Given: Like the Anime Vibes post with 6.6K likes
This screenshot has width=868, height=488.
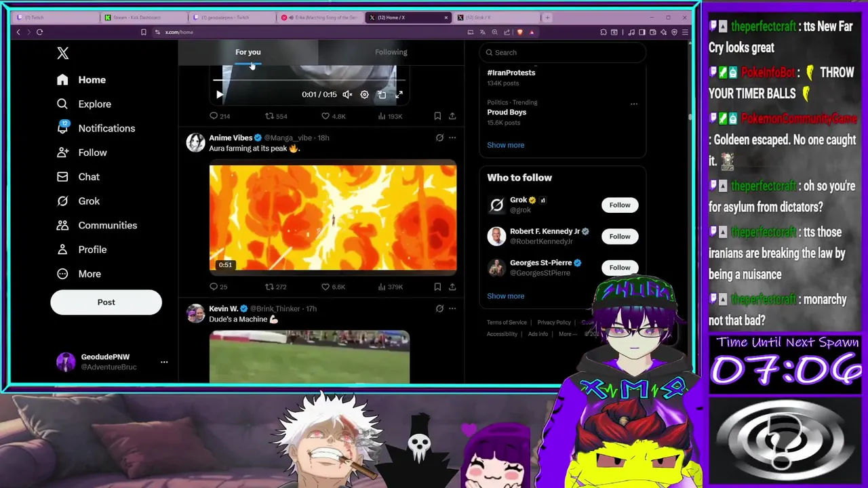Looking at the screenshot, I should 333,287.
